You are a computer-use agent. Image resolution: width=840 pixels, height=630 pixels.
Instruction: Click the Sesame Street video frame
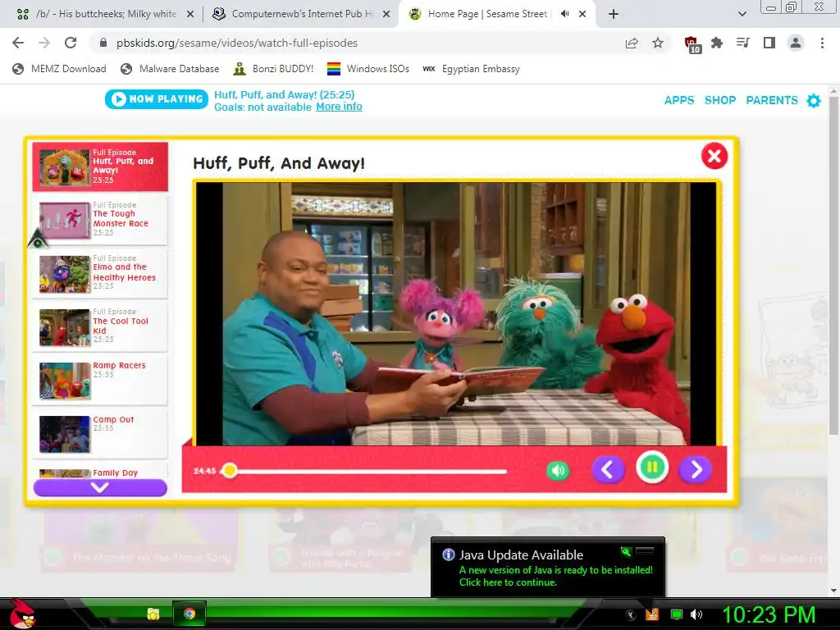(456, 314)
